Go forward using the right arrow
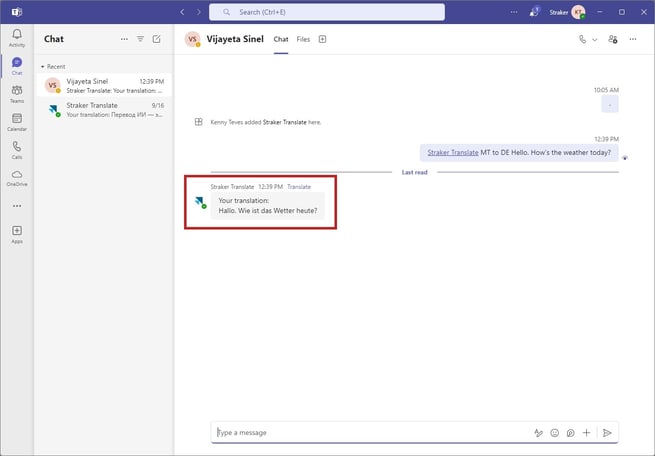This screenshot has width=655, height=456. click(198, 12)
